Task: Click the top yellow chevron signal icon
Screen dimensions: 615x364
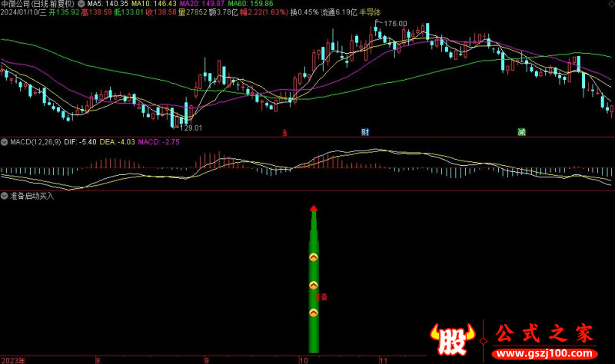Action: [x=313, y=258]
